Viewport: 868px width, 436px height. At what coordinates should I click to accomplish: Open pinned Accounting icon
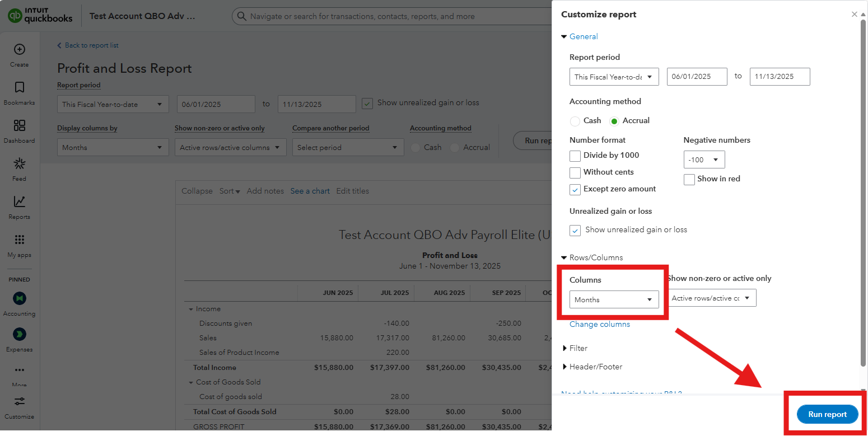pyautogui.click(x=20, y=298)
